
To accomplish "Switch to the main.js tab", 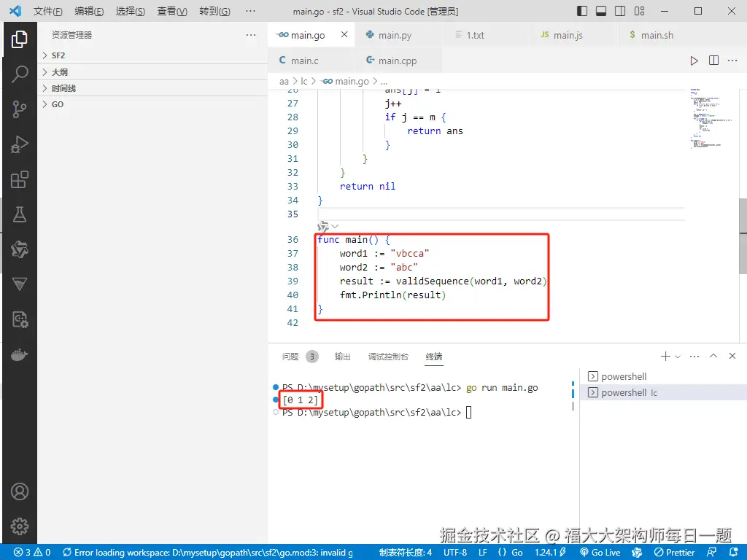I will 573,35.
